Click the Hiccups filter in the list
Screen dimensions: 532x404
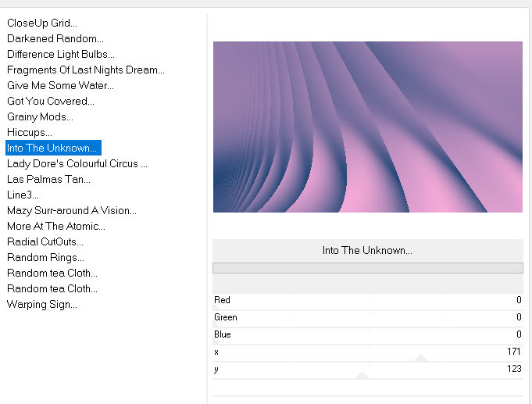click(30, 133)
